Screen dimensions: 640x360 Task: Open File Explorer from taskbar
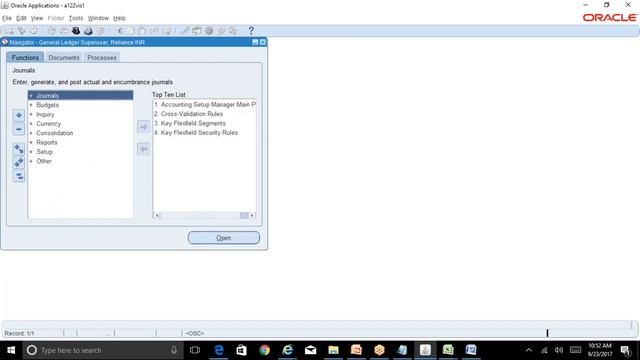[x=333, y=350]
